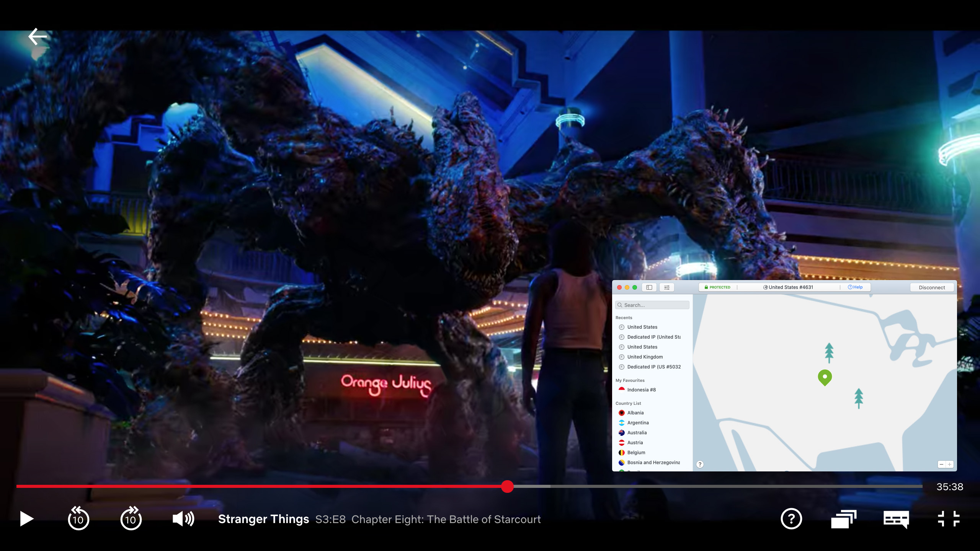
Task: Click the picture-in-picture icon
Action: 843,519
